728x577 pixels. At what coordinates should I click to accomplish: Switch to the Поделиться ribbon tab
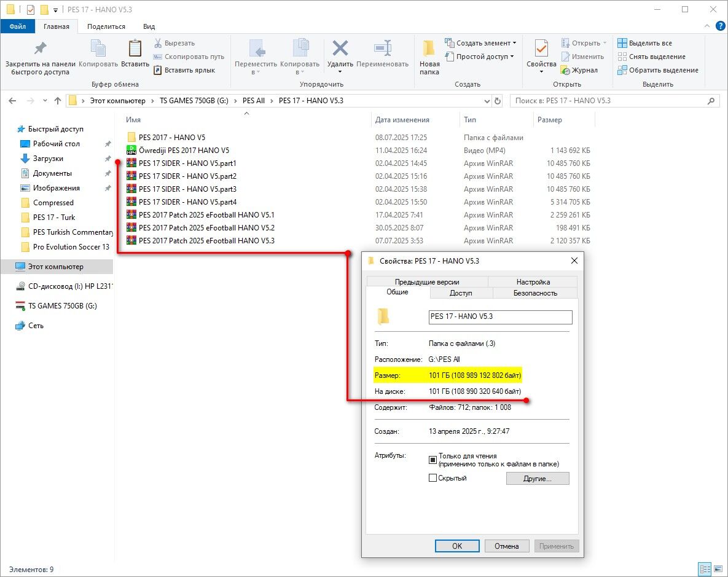tap(106, 26)
